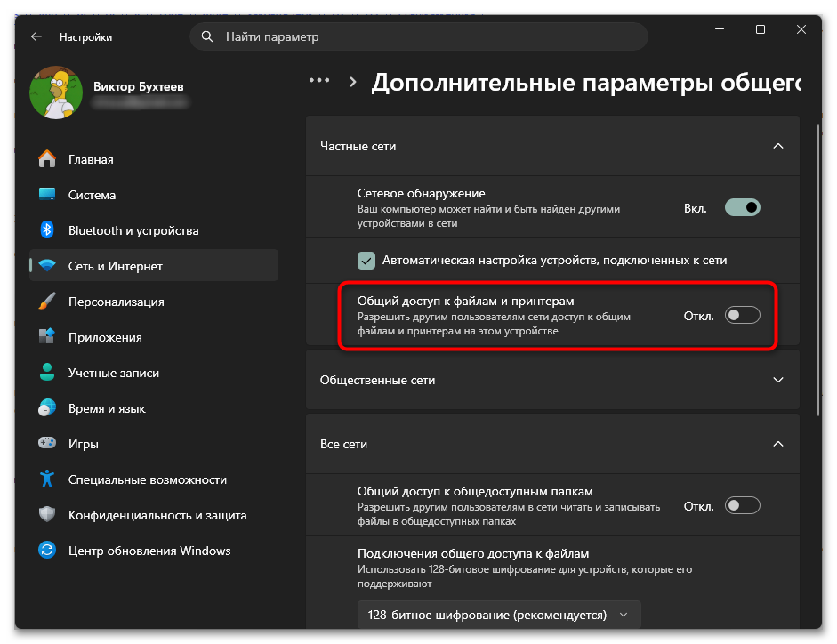
Task: Click the back arrow icon
Action: click(x=36, y=36)
